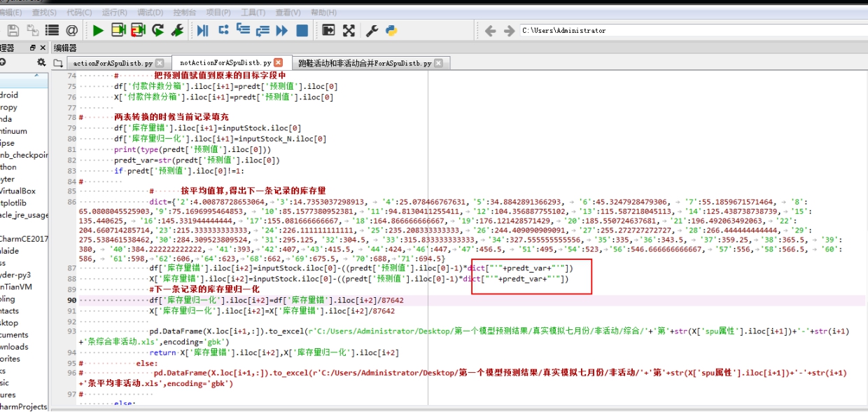Screen dimensions: 868x412
Task: Run the script with the green play button
Action: (x=98, y=30)
